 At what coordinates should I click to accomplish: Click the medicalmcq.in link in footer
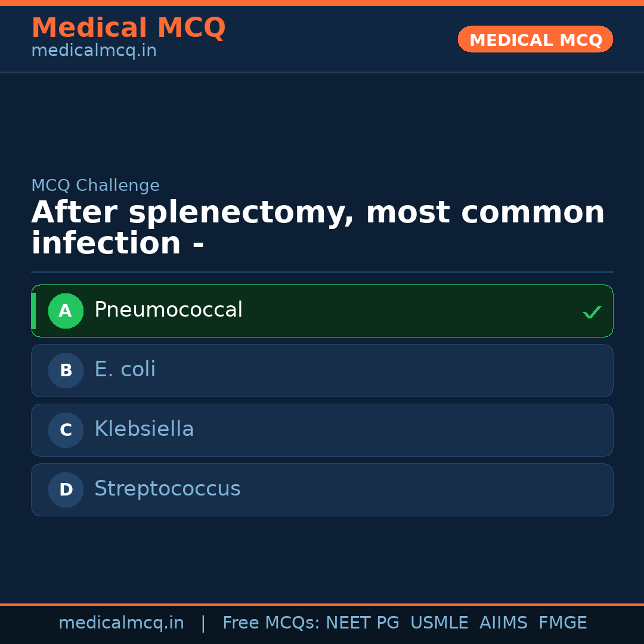click(x=121, y=623)
